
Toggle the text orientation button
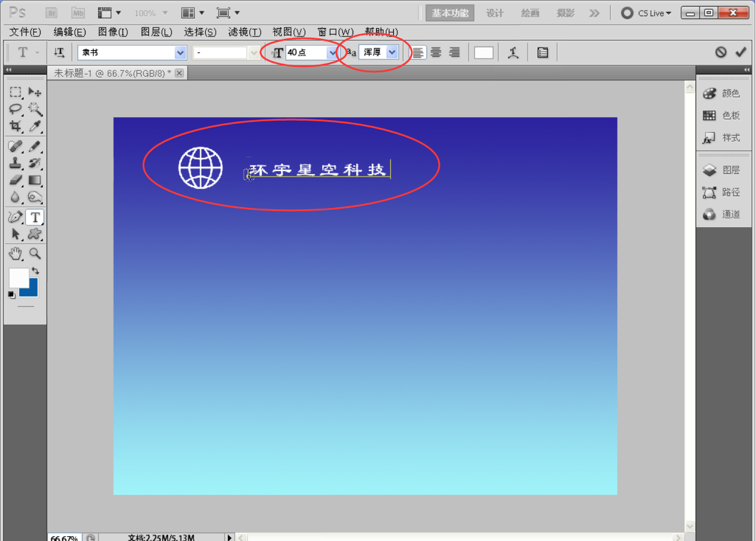click(59, 53)
